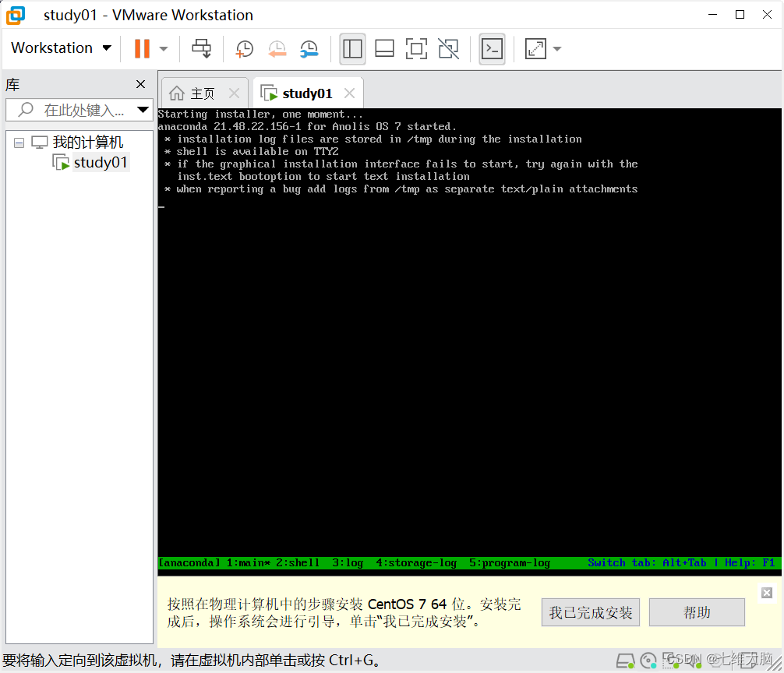Image resolution: width=784 pixels, height=673 pixels.
Task: Click 'Help: F1' text in anaconda bar
Action: pyautogui.click(x=750, y=562)
